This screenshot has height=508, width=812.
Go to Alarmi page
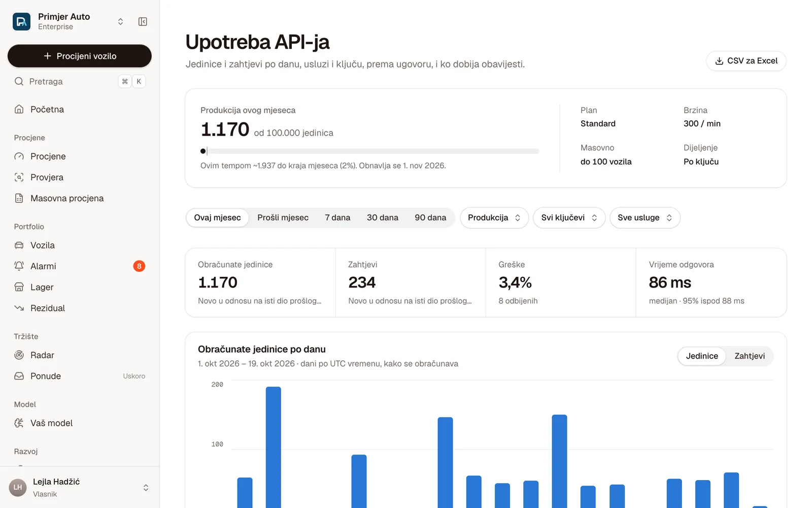[x=80, y=266]
